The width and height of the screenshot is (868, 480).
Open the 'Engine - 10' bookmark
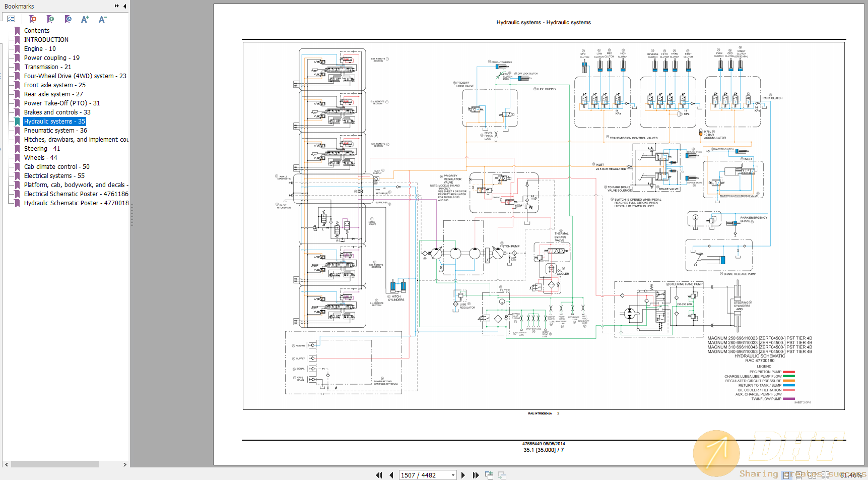39,48
